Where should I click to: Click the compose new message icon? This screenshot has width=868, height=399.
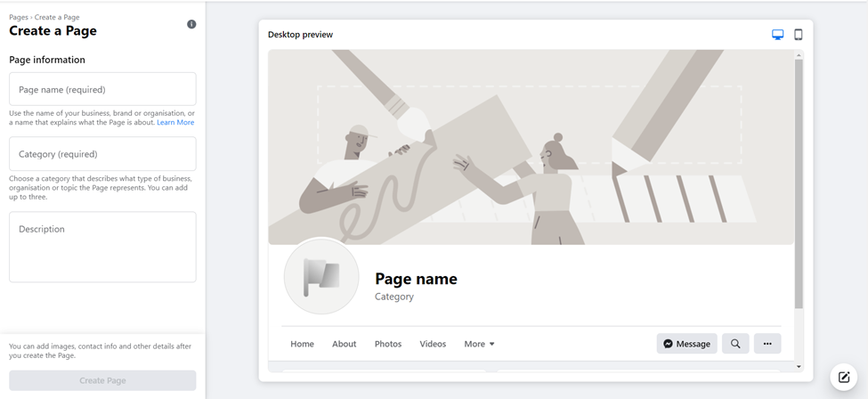844,378
